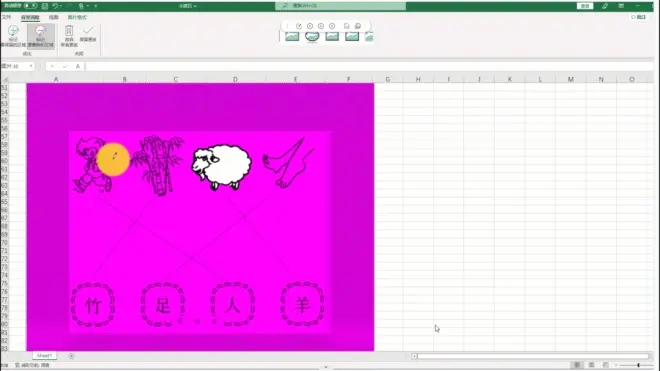Toggle the AutoSave switch
The image size is (660, 371).
(x=30, y=6)
